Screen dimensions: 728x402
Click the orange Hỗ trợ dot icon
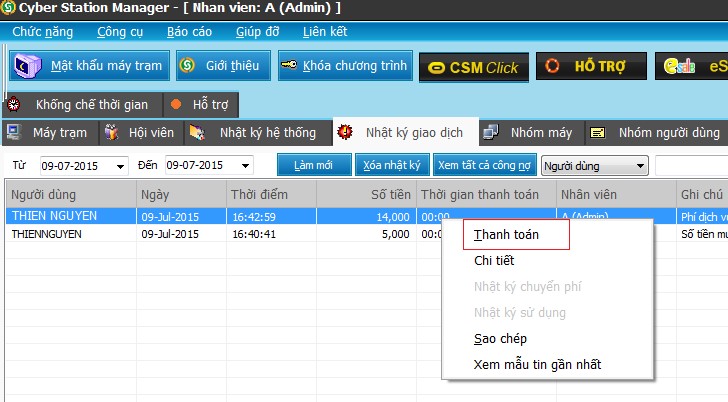pos(175,104)
